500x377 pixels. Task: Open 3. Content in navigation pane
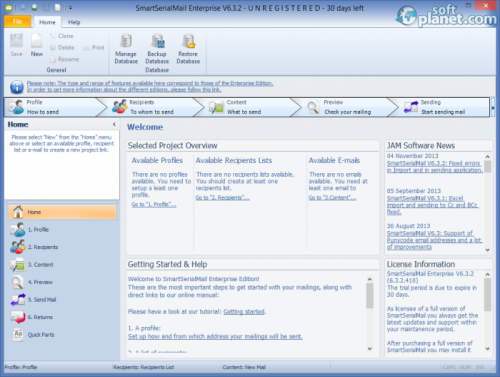click(x=62, y=265)
